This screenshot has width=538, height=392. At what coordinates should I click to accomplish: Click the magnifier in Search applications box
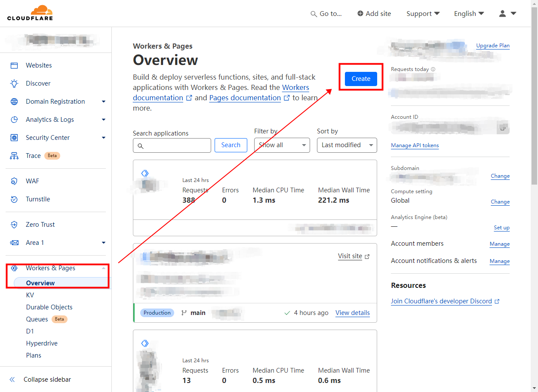[x=141, y=146]
